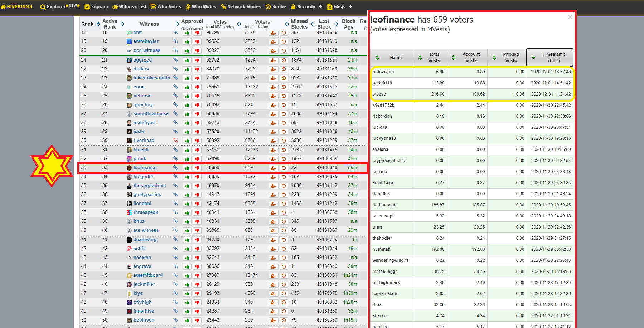Click thumbs-down icon for ocd-witness
Screen dimensions: 644x328
[x=197, y=50]
